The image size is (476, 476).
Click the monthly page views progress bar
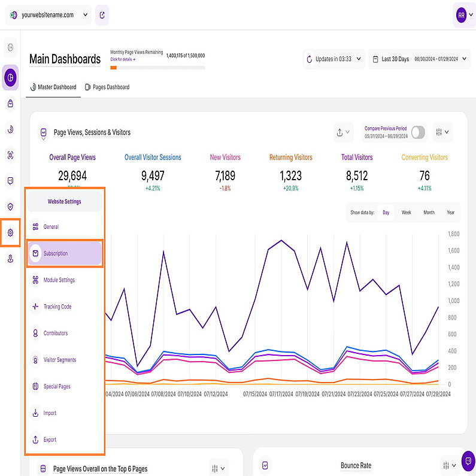click(157, 68)
